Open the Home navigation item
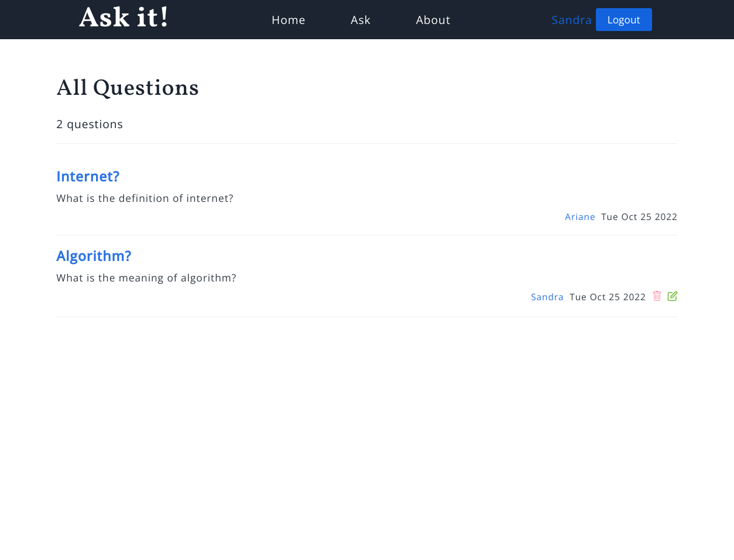This screenshot has height=560, width=734. (x=288, y=19)
